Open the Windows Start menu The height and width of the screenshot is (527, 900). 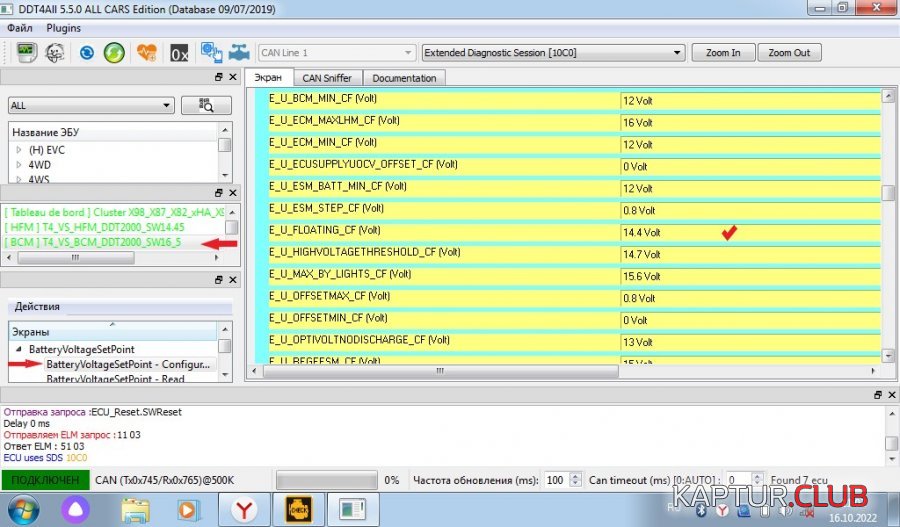(x=23, y=510)
